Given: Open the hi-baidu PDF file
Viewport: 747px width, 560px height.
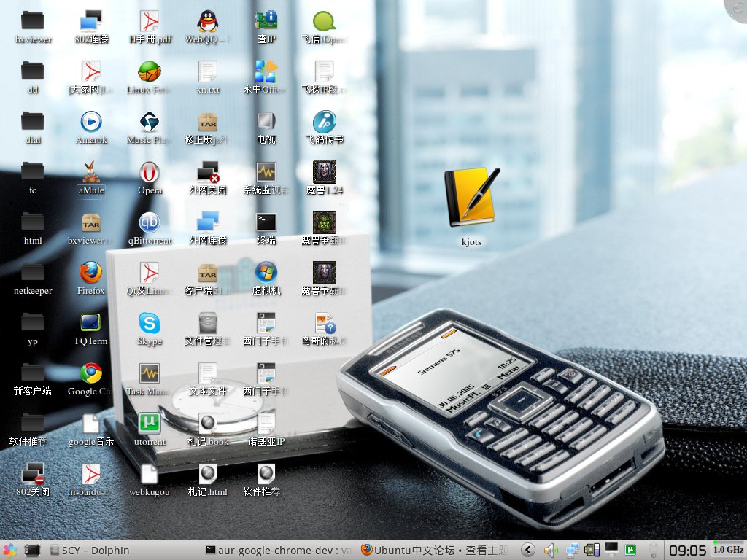Looking at the screenshot, I should pos(91,474).
